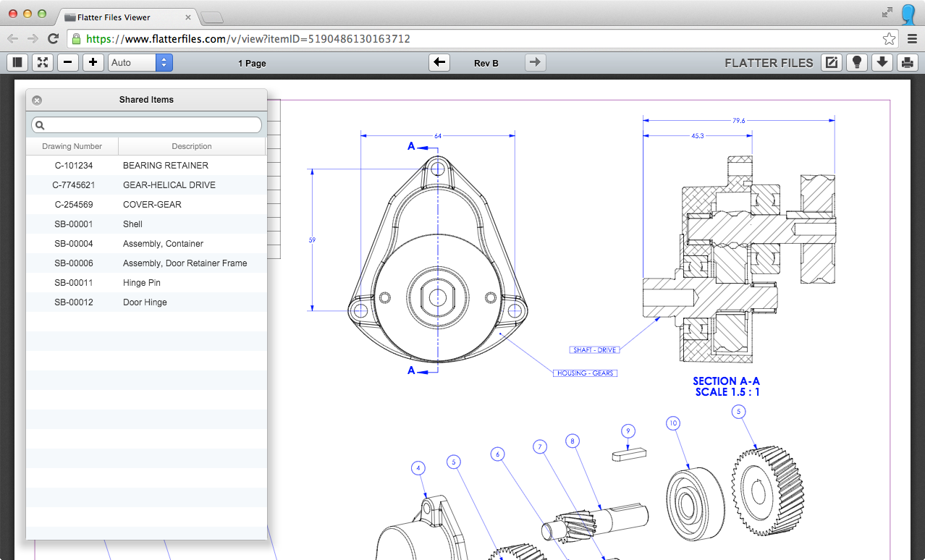Screen dimensions: 925x560
Task: Click the lightbulb icon in toolbar
Action: (x=857, y=63)
